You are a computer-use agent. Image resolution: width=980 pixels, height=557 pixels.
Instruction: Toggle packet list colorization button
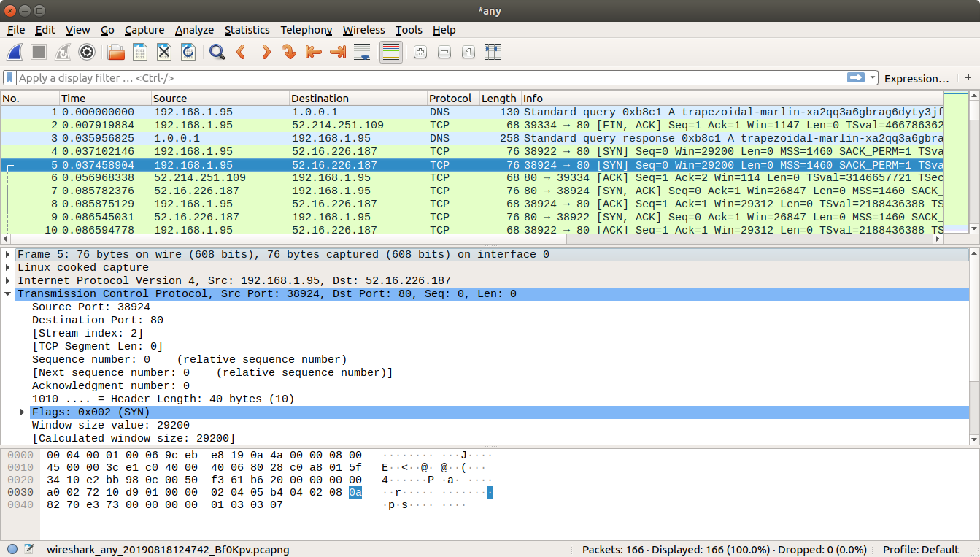point(391,52)
